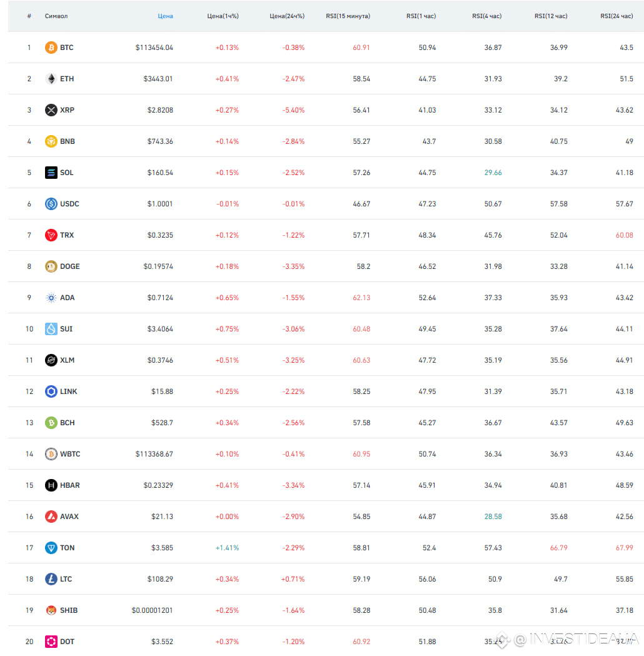Image resolution: width=644 pixels, height=656 pixels.
Task: Click the Polkadot DOT icon
Action: tap(51, 642)
